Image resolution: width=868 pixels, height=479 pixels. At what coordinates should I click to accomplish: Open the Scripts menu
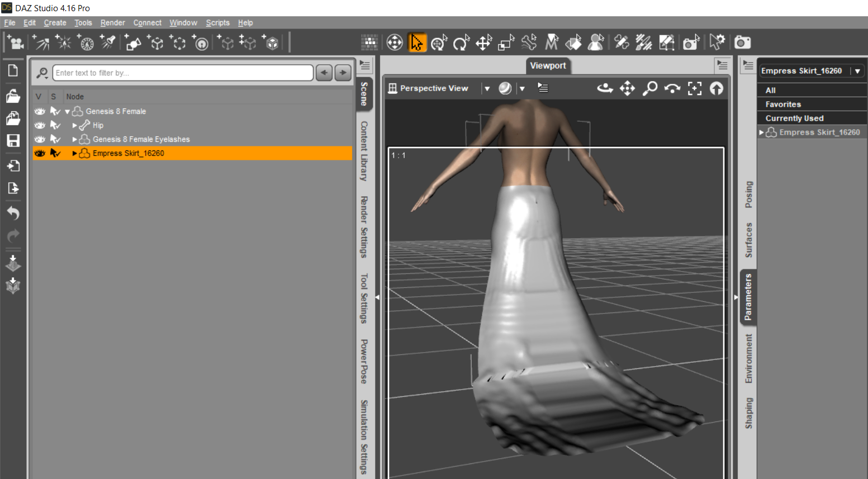coord(217,23)
